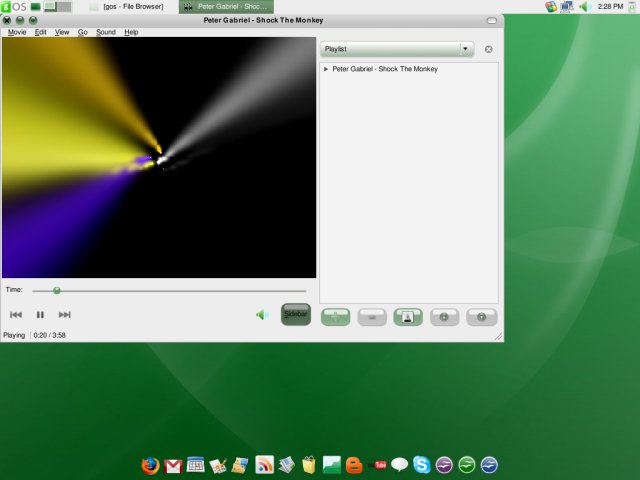Click the volume speaker icon in player
This screenshot has width=640, height=480.
pyautogui.click(x=262, y=315)
